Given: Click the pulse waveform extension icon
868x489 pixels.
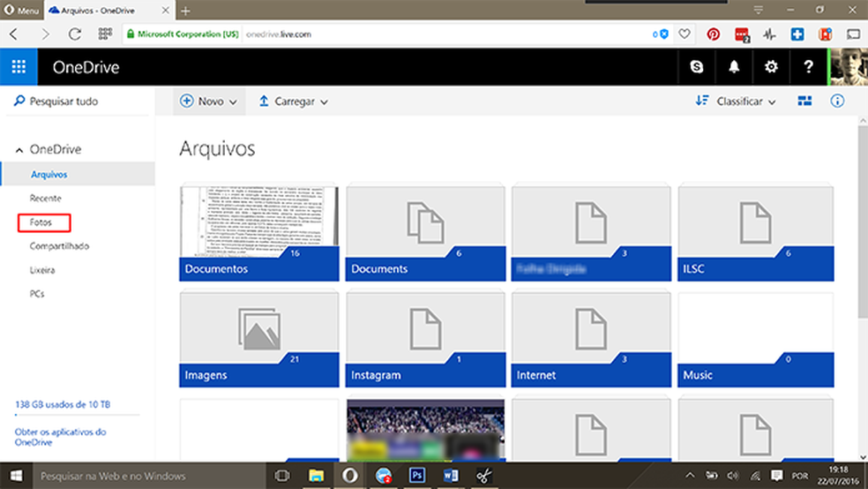Looking at the screenshot, I should click(769, 34).
